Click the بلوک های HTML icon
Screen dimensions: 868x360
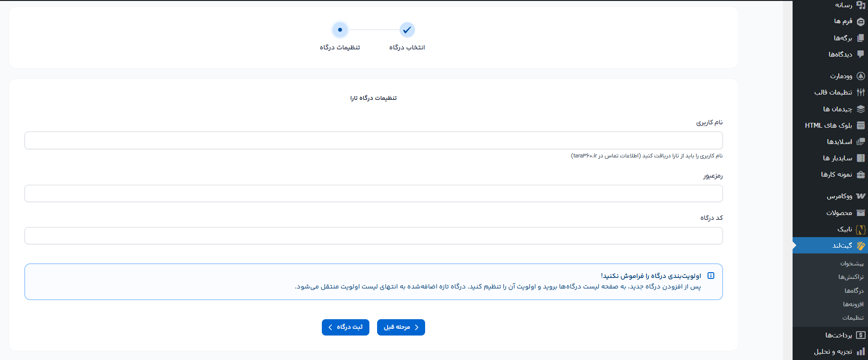coord(861,125)
